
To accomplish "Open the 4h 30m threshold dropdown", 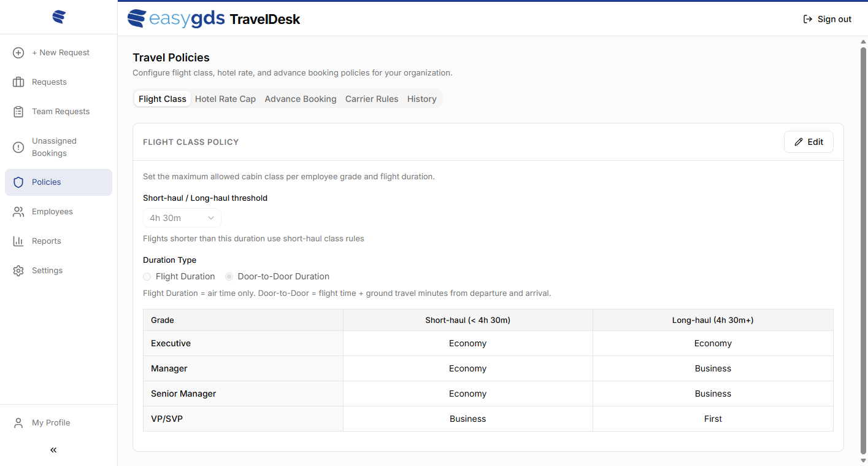I will click(182, 218).
